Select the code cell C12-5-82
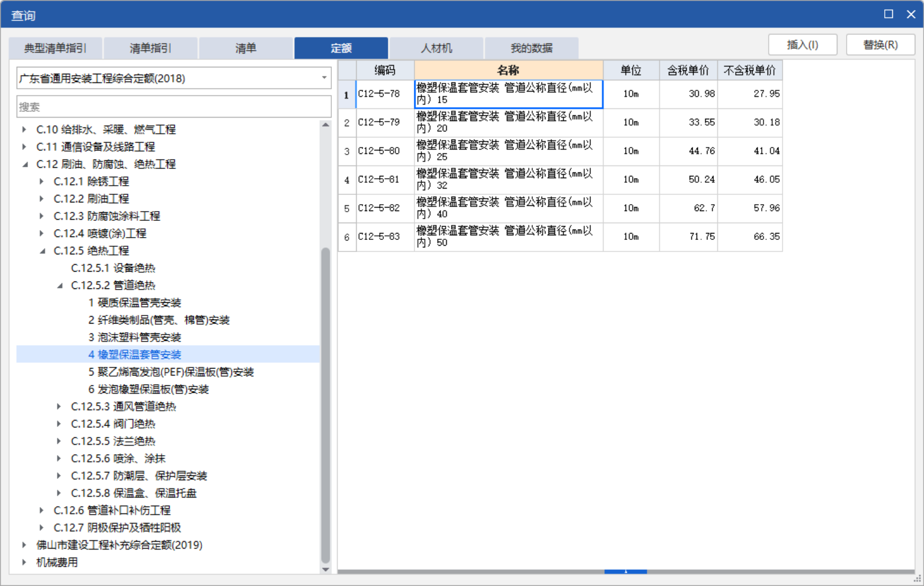This screenshot has height=586, width=924. [385, 208]
